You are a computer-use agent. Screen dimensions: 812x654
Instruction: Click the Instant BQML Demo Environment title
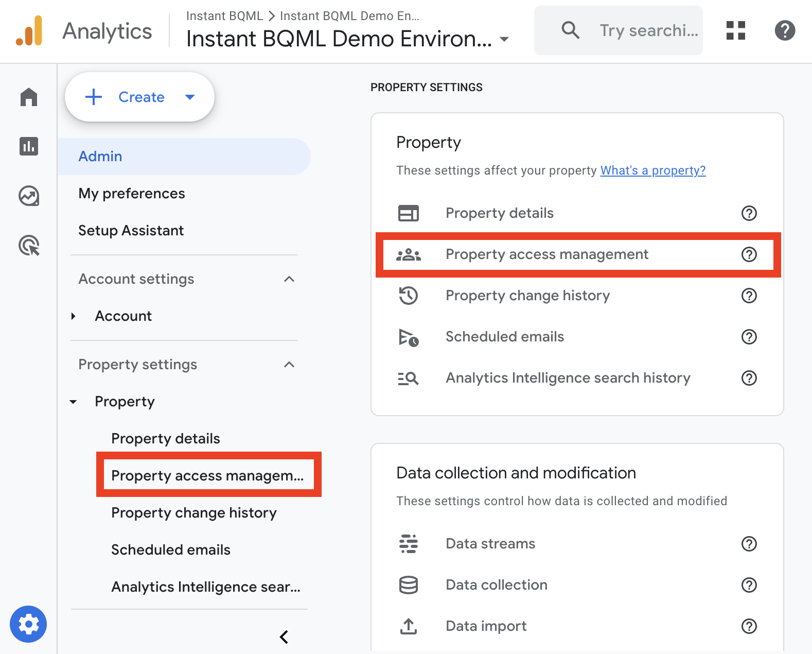pos(339,39)
